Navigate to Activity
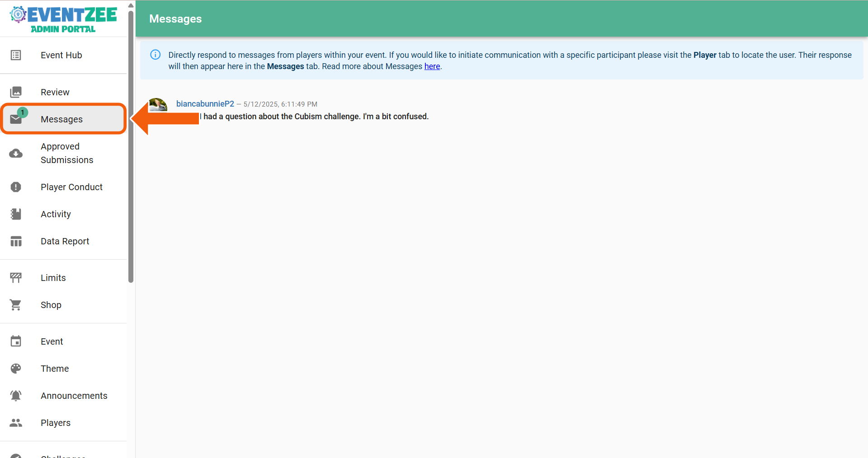The height and width of the screenshot is (458, 868). coord(63,214)
